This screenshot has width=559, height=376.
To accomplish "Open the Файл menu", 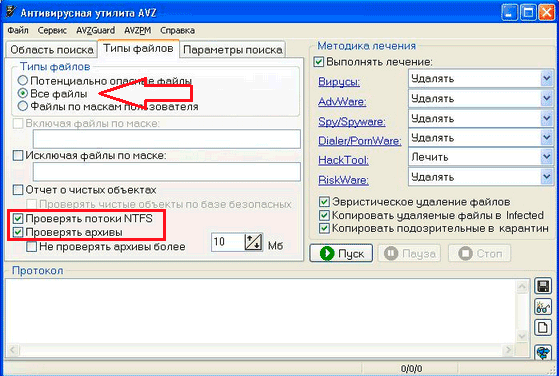I will pos(18,31).
